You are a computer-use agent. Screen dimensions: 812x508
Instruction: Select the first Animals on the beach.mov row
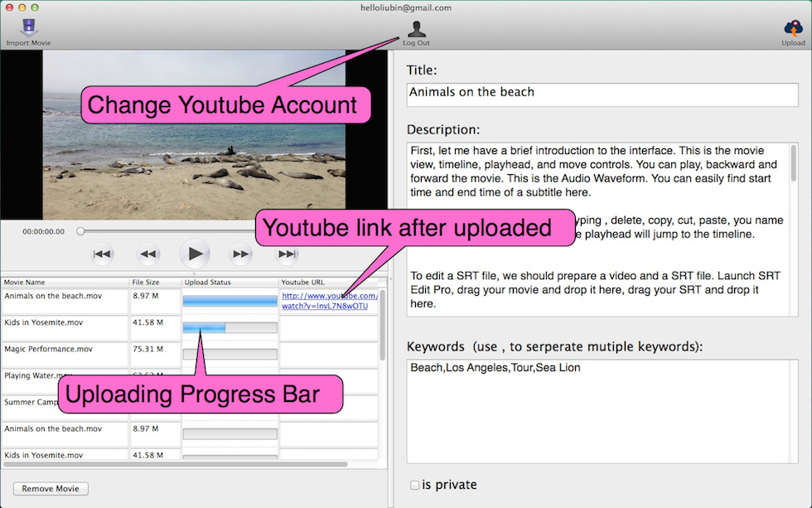190,301
